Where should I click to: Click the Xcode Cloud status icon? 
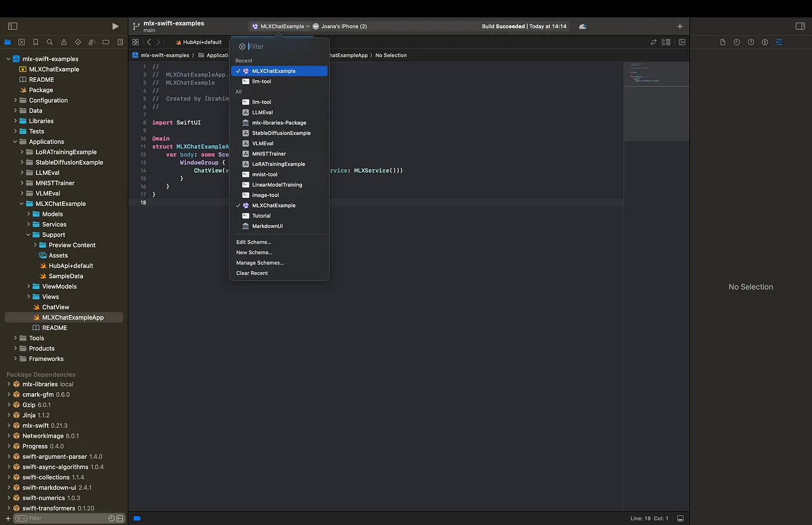click(x=582, y=26)
